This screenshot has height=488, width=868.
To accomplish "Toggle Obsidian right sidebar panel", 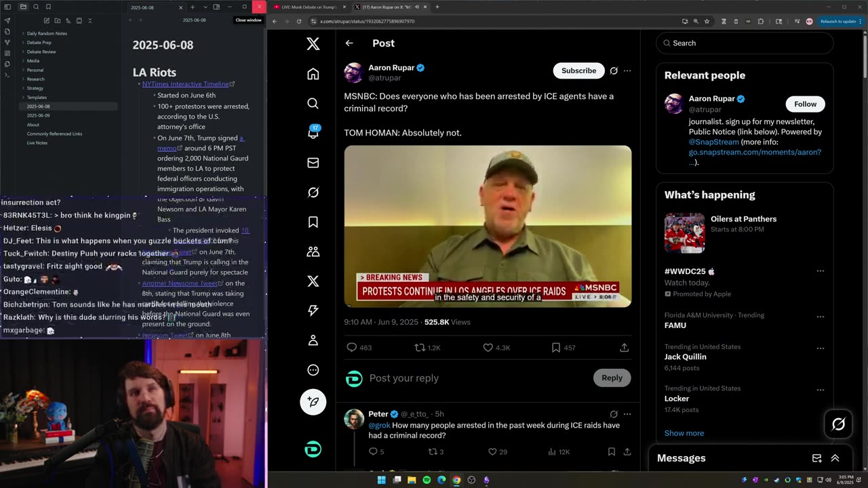I will coord(216,7).
